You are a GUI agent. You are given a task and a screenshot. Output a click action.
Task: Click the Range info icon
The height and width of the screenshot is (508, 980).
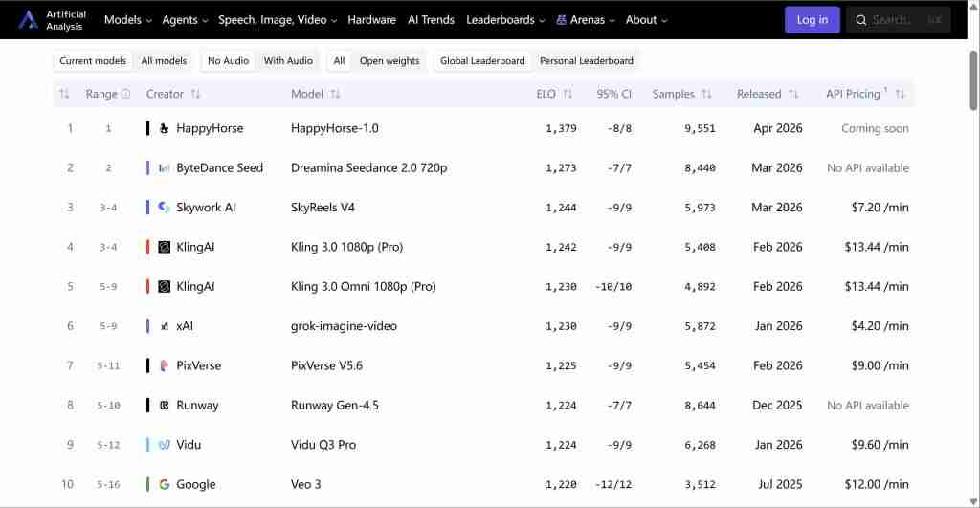(x=125, y=94)
